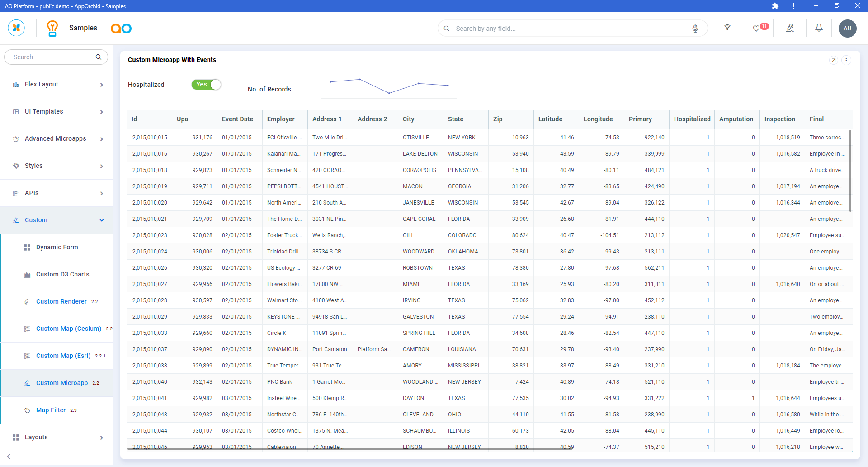This screenshot has width=868, height=467.
Task: Click the microphone voice search icon
Action: pyautogui.click(x=695, y=29)
